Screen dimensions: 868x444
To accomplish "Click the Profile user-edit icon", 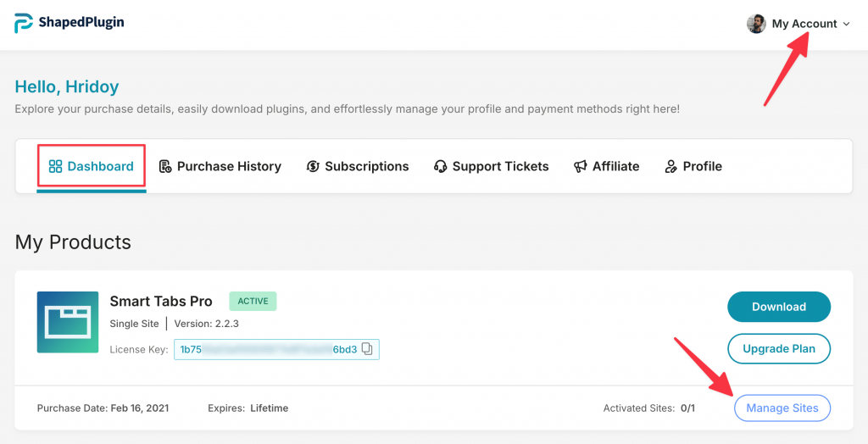I will (x=670, y=166).
